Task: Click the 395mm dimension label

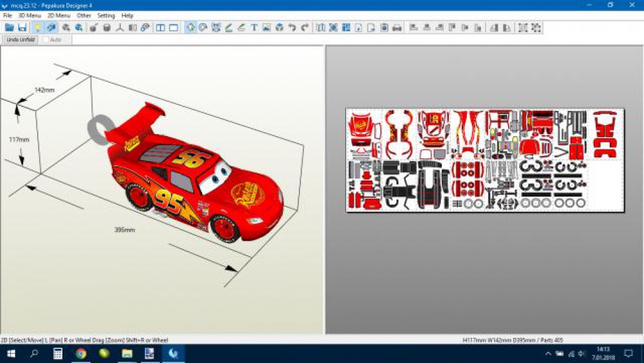Action: [x=124, y=230]
